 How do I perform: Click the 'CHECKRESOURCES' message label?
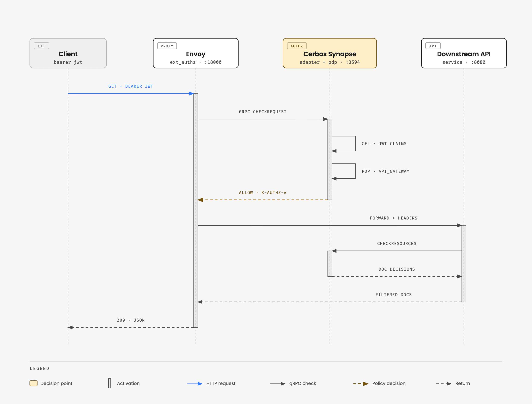coord(397,244)
